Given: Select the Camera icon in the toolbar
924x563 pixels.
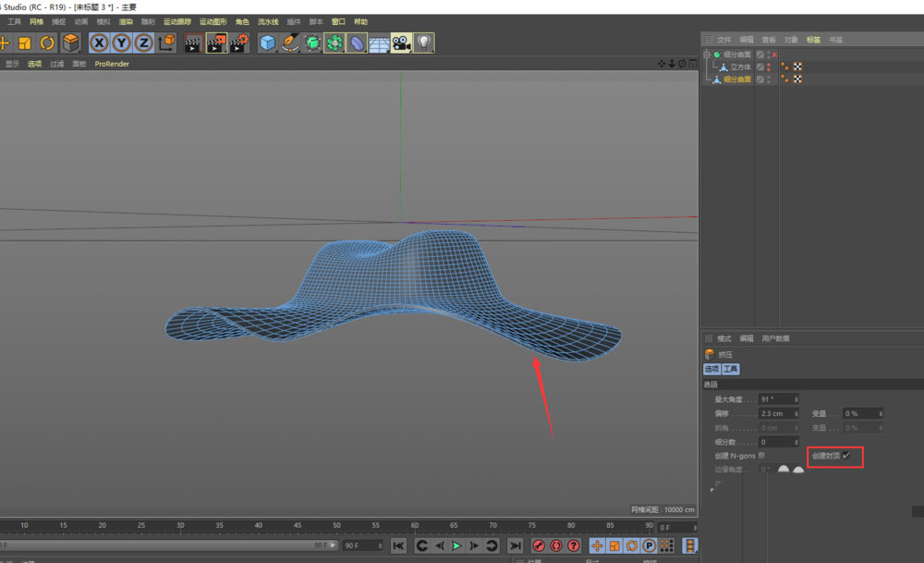Looking at the screenshot, I should tap(401, 43).
